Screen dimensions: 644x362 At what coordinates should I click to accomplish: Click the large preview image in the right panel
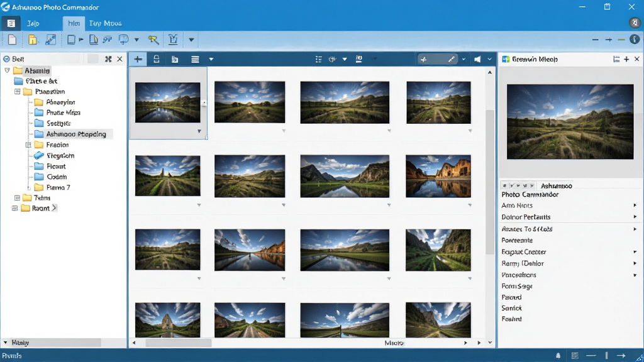(570, 121)
